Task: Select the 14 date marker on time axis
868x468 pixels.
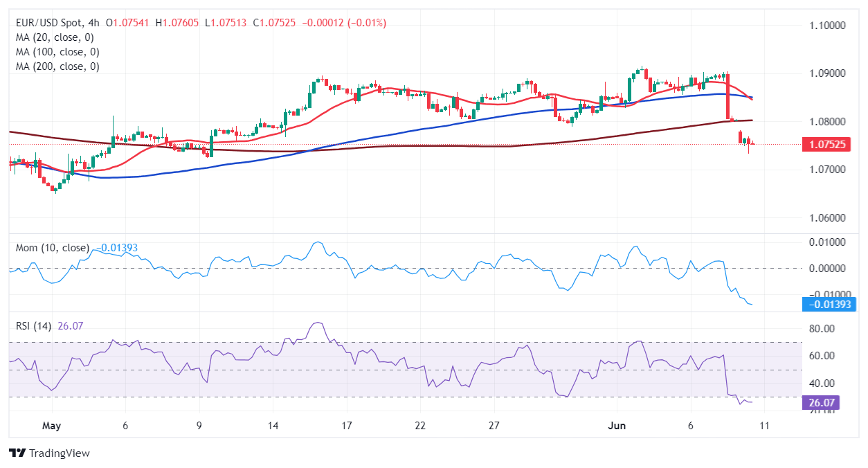Action: point(273,424)
